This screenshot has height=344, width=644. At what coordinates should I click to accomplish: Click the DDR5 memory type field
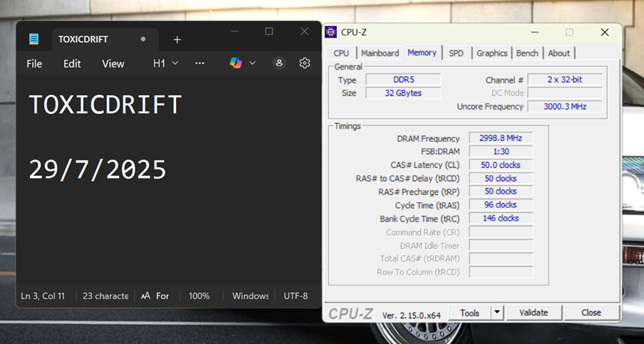(x=403, y=79)
